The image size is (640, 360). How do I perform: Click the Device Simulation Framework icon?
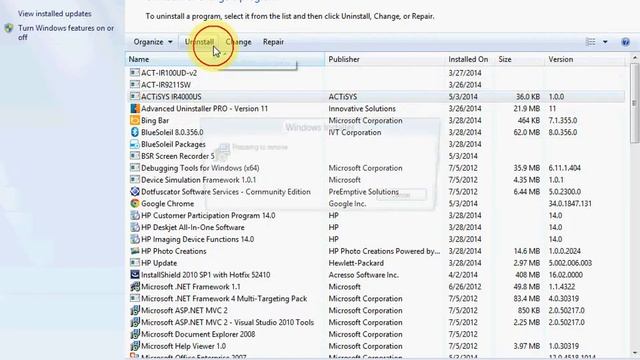click(x=135, y=180)
